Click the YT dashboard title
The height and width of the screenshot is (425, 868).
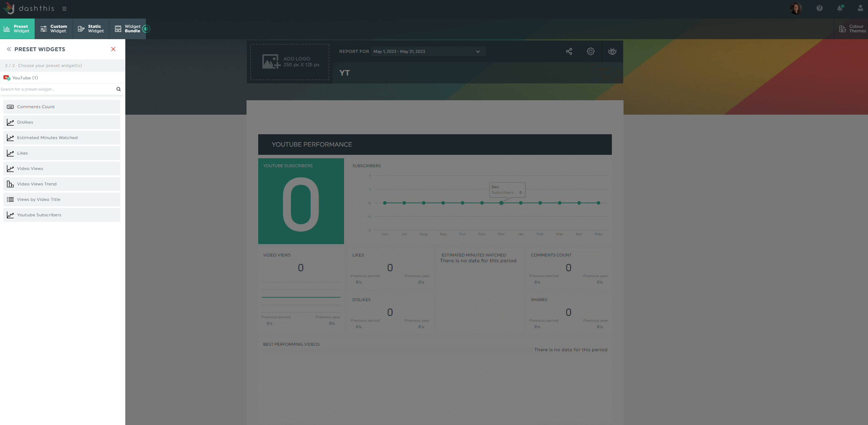tap(344, 73)
